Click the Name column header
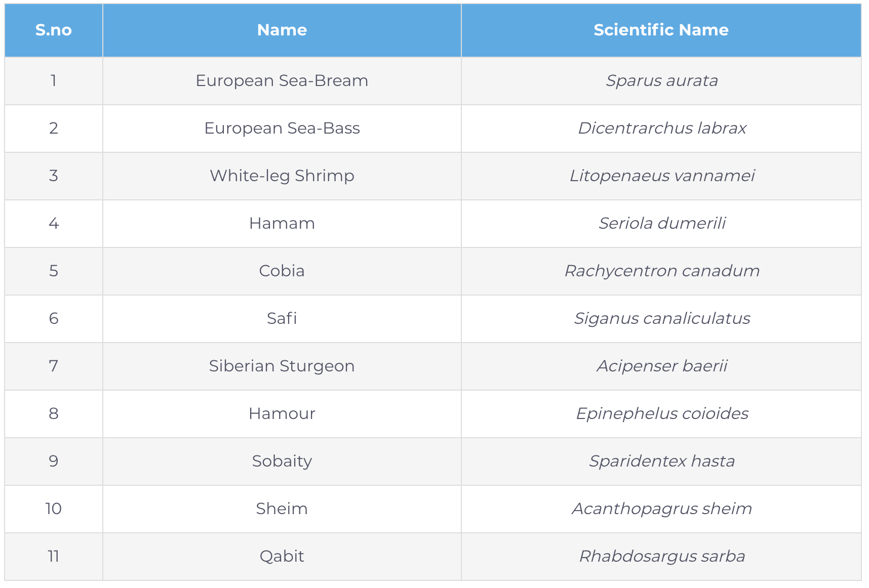This screenshot has width=869, height=588. click(282, 30)
